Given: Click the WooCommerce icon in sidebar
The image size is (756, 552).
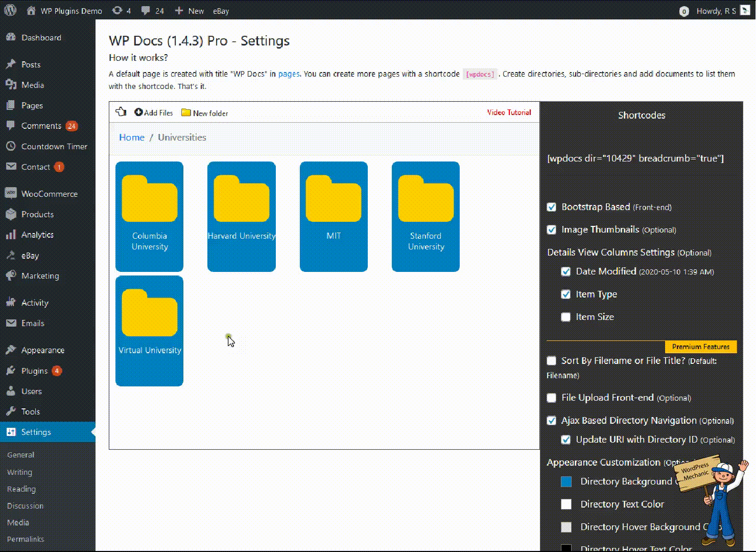Looking at the screenshot, I should tap(11, 194).
